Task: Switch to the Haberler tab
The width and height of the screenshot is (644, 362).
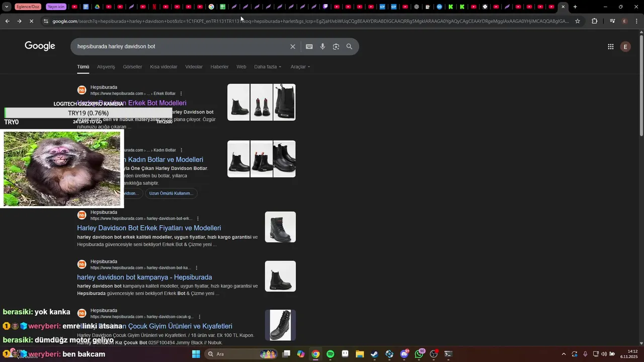Action: [219, 67]
